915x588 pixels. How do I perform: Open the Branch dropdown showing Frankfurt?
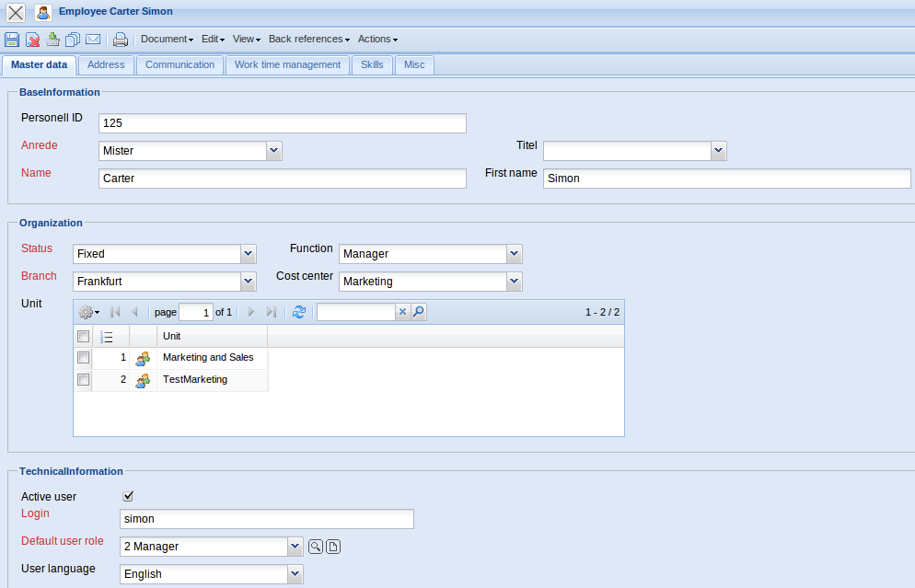[x=248, y=282]
